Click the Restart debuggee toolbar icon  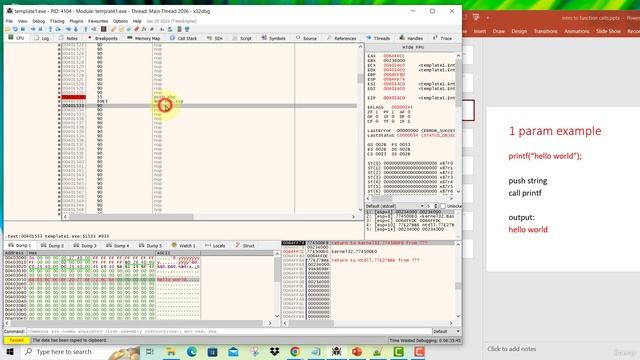[15, 29]
